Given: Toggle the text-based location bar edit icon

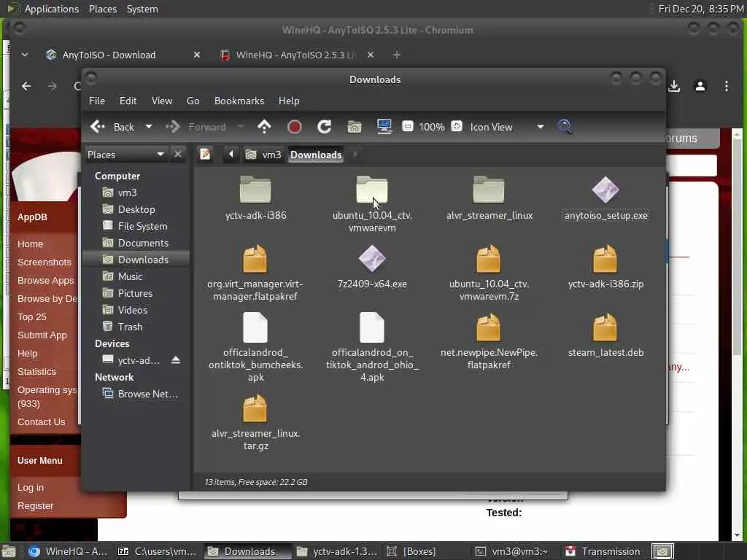Looking at the screenshot, I should [205, 155].
